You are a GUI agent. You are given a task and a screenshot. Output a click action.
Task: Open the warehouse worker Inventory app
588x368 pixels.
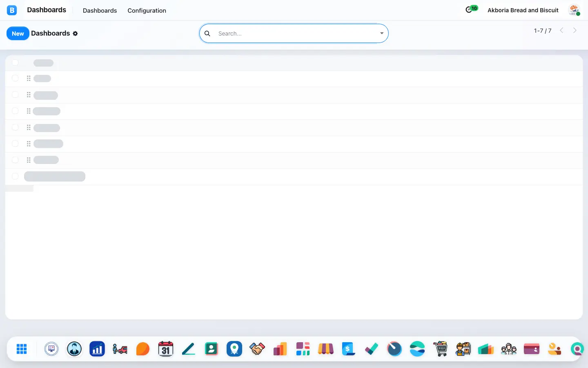463,349
